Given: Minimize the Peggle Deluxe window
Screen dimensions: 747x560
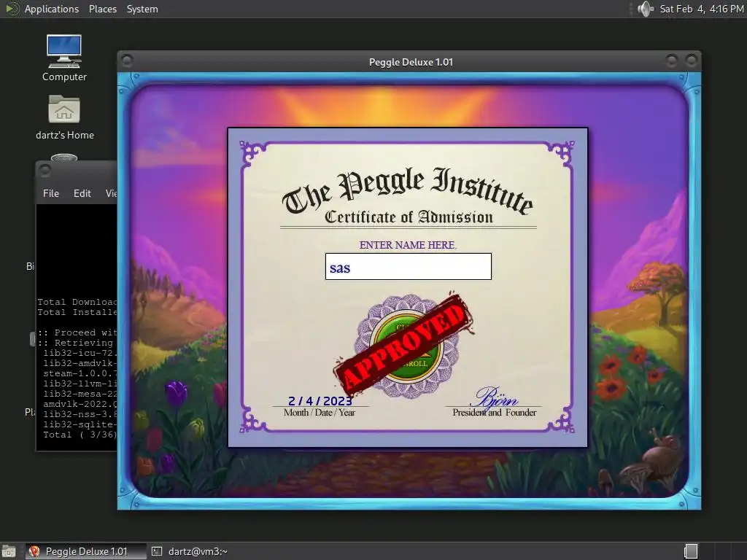Looking at the screenshot, I should (671, 61).
